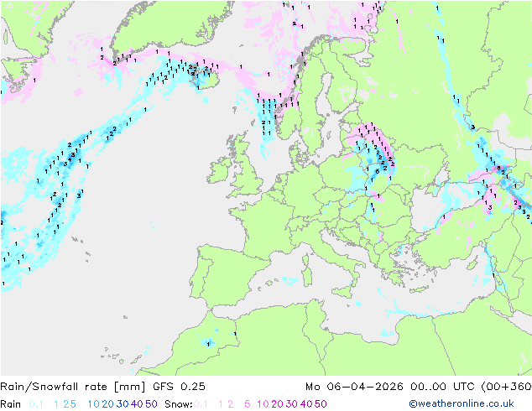532x411 pixels.
Task: Click the pink Snow 5 legend value
Action: [x=248, y=404]
